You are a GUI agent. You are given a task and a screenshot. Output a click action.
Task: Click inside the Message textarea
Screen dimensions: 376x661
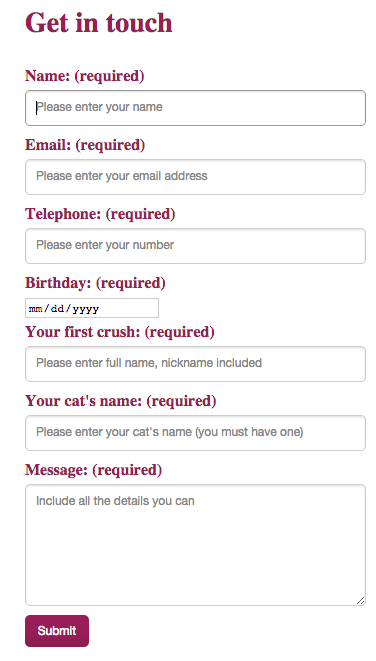[195, 545]
